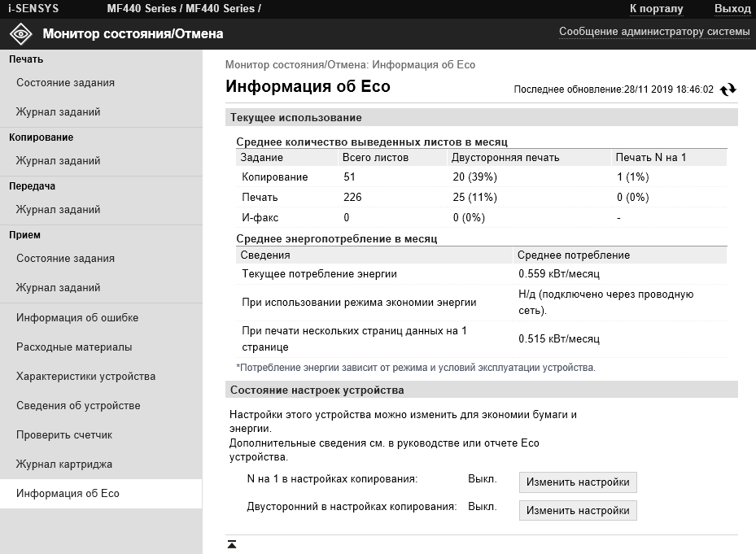Open Журнал заданий under Печать

pyautogui.click(x=58, y=112)
